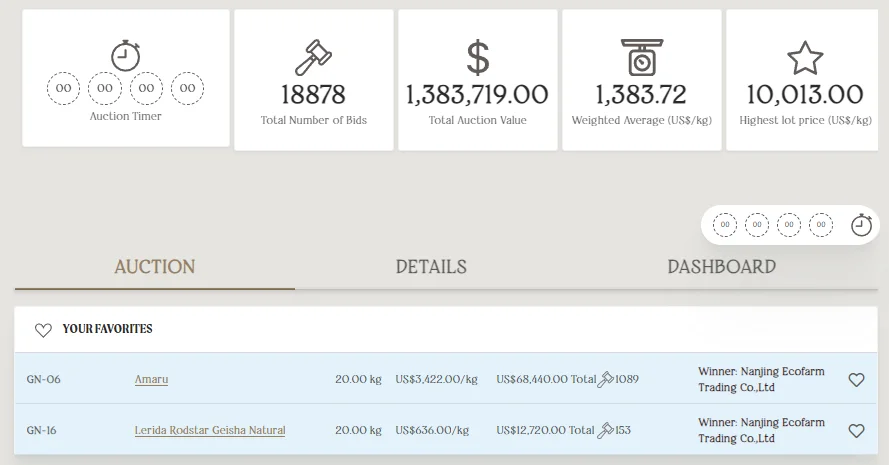Viewport: 889px width, 465px height.
Task: Open the Lerida Rodstar Geisha Natural link
Action: [x=210, y=430]
